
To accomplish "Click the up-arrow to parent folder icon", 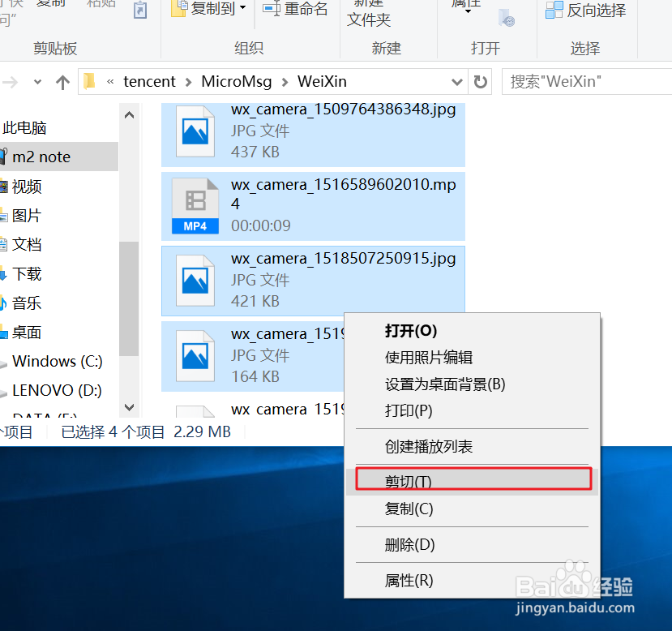I will click(62, 82).
